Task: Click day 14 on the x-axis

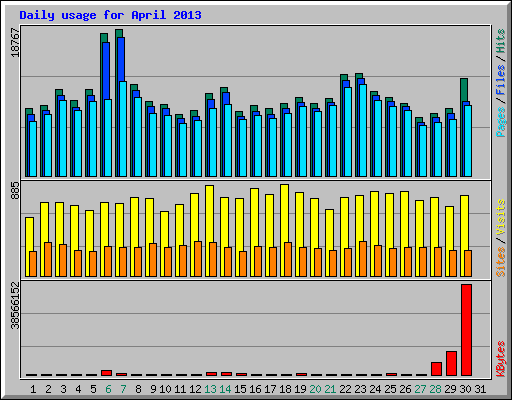Action: click(225, 389)
